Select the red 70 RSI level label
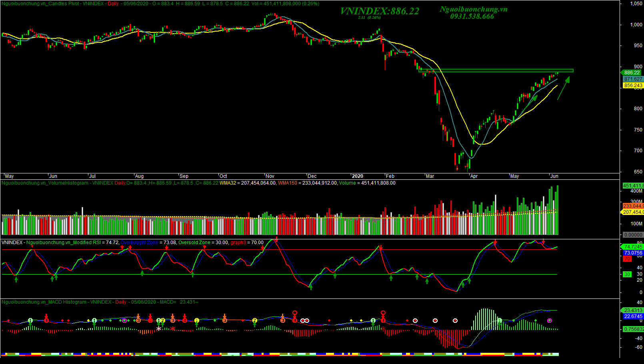Screen dimensions: 644x364 (x=627, y=259)
